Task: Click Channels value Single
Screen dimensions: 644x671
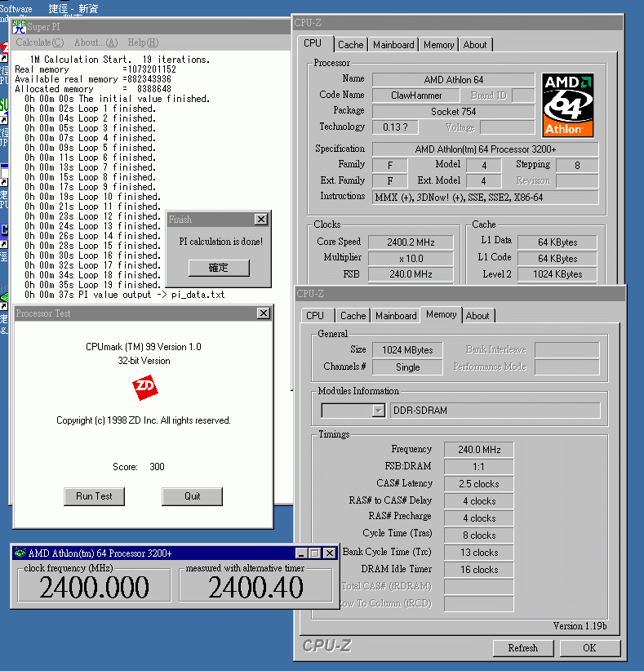Action: (x=407, y=367)
